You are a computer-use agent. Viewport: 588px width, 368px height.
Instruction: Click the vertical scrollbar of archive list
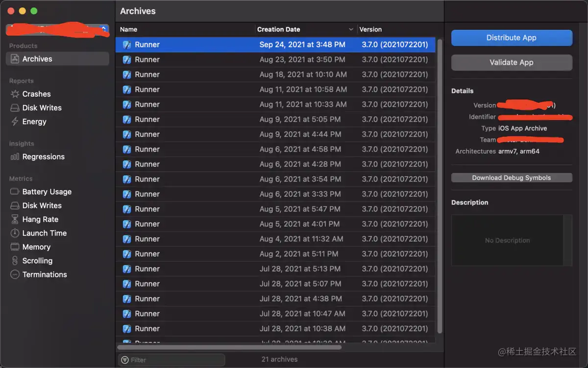point(440,186)
